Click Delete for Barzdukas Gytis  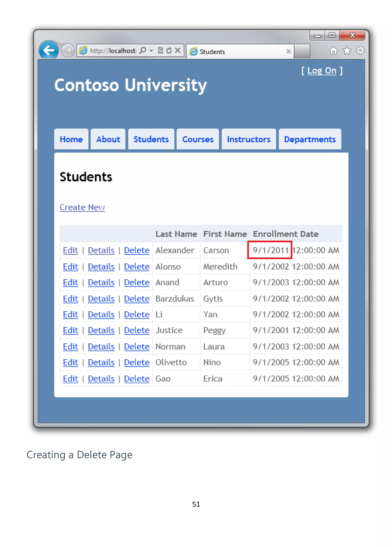(137, 299)
